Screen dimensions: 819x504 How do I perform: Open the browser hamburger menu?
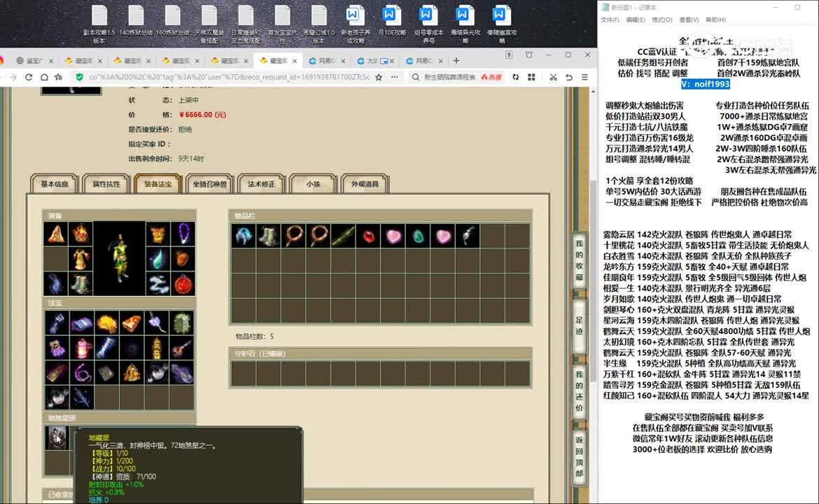click(584, 77)
